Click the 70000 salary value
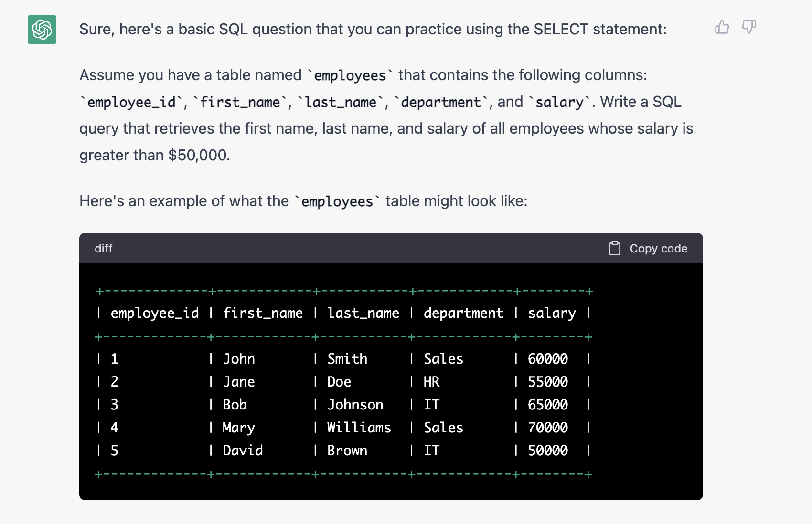Viewport: 812px width, 524px height. point(547,428)
